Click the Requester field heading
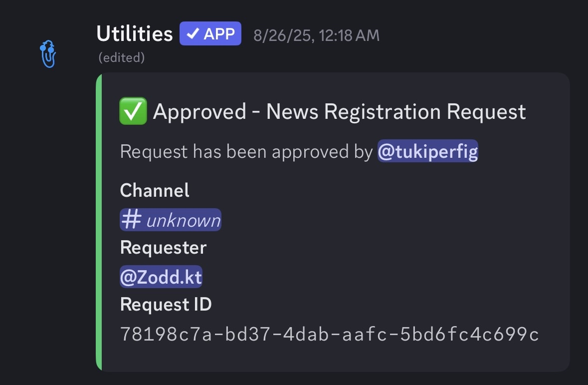Screen dimensions: 588x385 point(163,248)
